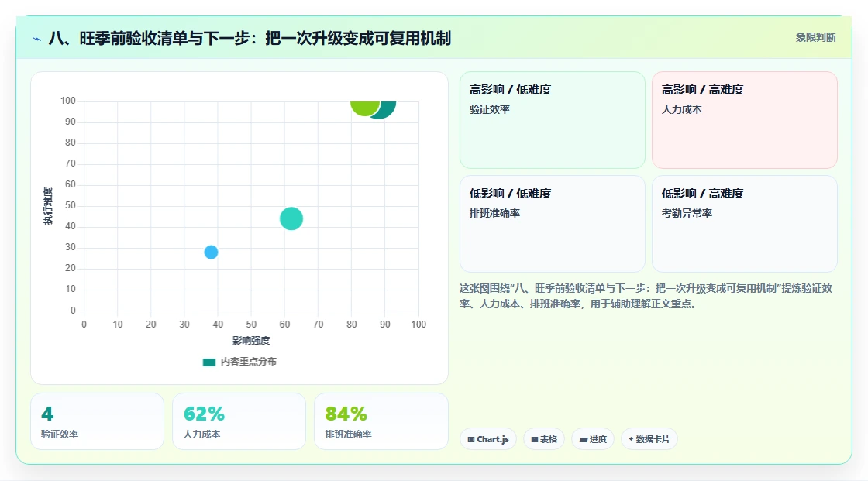Click the icon inside the Chart.js chip

tap(471, 439)
